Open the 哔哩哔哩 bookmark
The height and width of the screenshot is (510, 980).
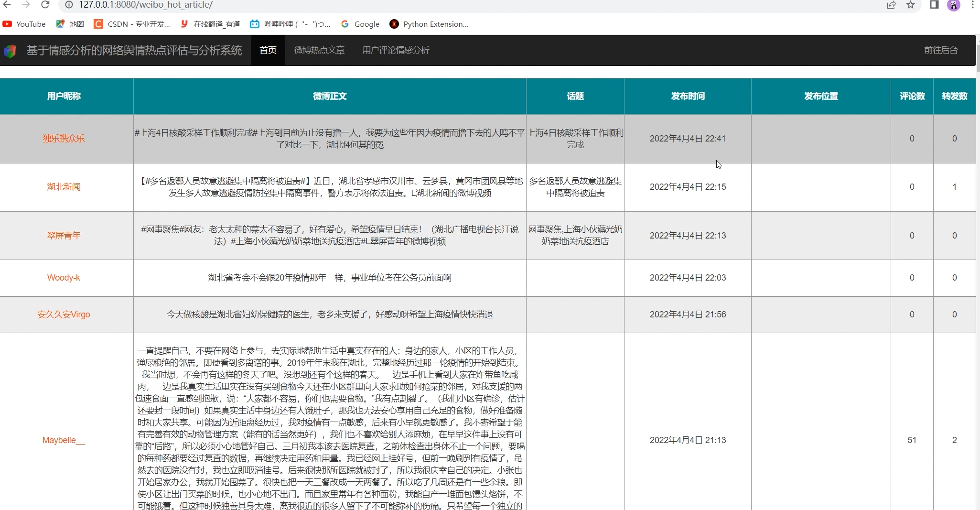290,24
